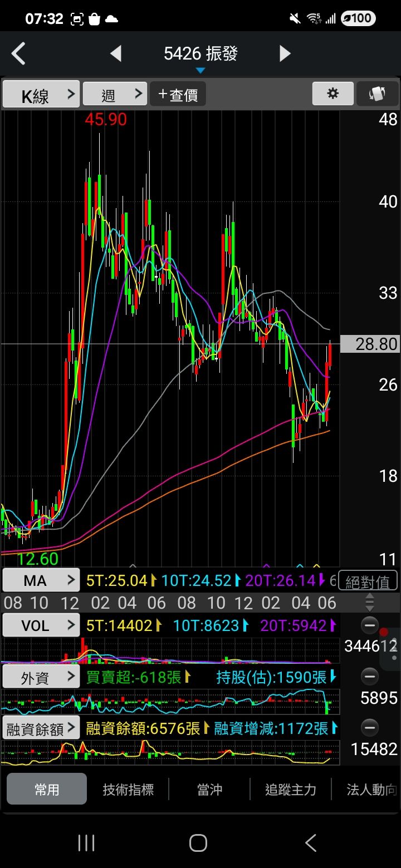This screenshot has height=868, width=401.
Task: Tap the battery indicator in status bar
Action: 358,18
